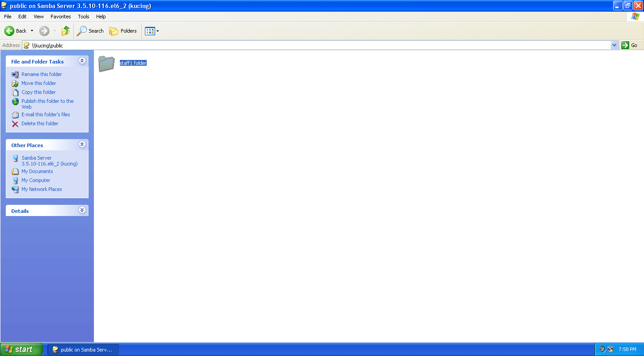Open the Edit menu

coord(22,17)
